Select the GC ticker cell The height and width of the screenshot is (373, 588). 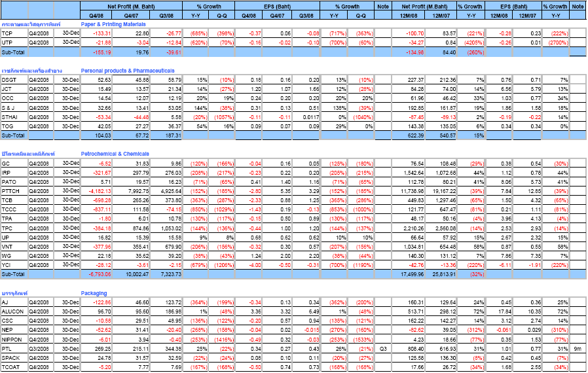pyautogui.click(x=14, y=164)
